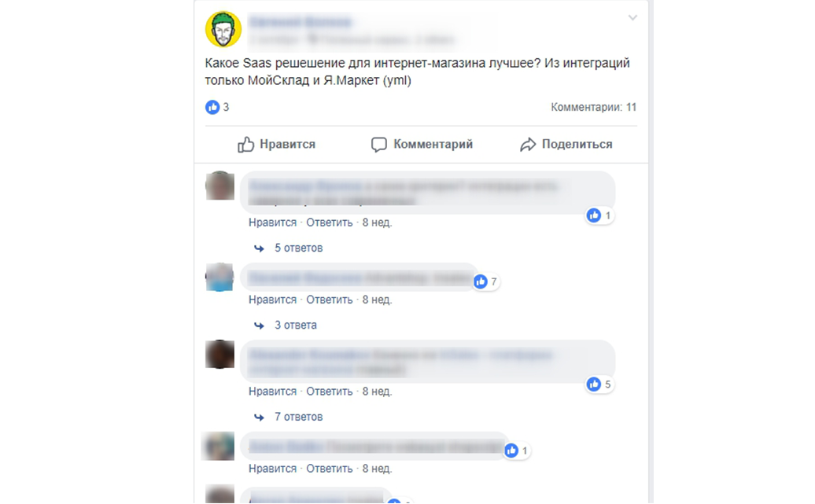The width and height of the screenshot is (815, 504).
Task: View the 7 likes reaction badge
Action: click(x=485, y=281)
